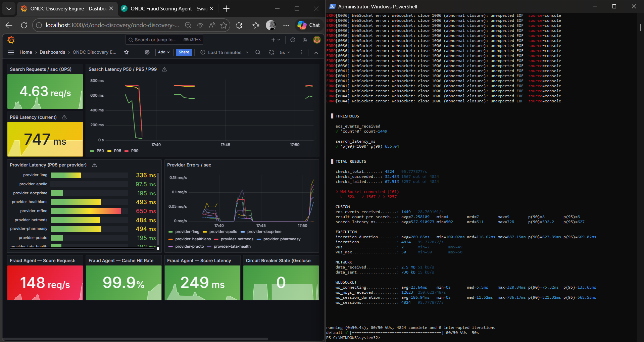Toggle P50 series in latency legend

[x=100, y=151]
